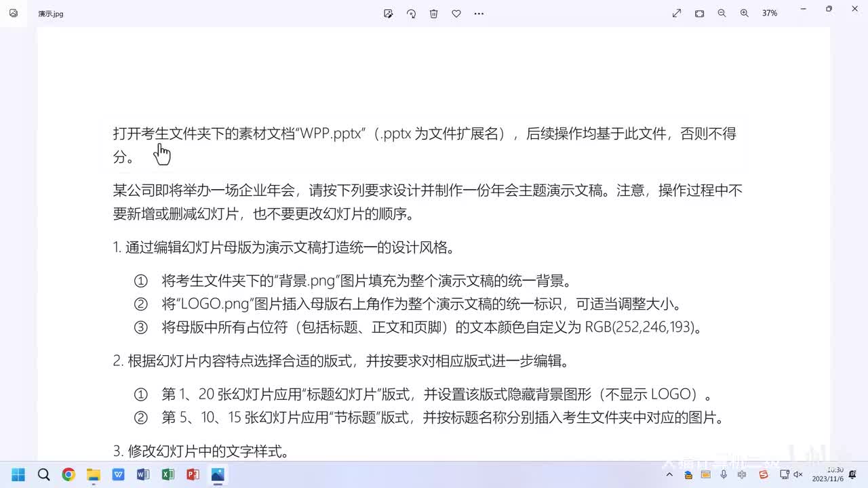Click the line "3. 修改幻灯片中的文字样式。"

tap(201, 451)
